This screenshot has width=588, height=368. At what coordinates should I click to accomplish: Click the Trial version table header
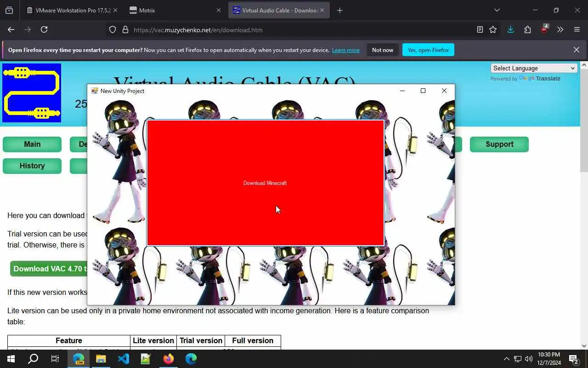tap(201, 340)
